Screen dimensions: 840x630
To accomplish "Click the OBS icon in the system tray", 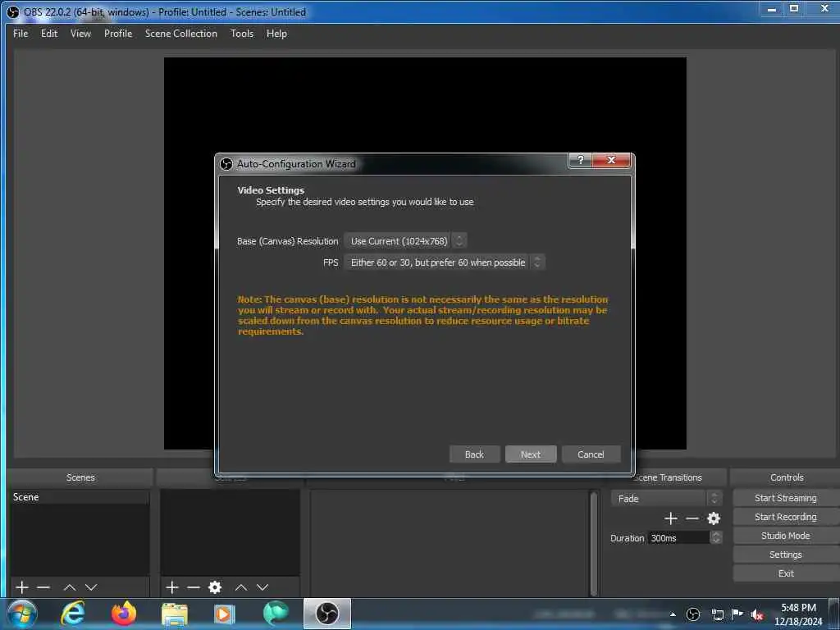I will click(x=693, y=614).
